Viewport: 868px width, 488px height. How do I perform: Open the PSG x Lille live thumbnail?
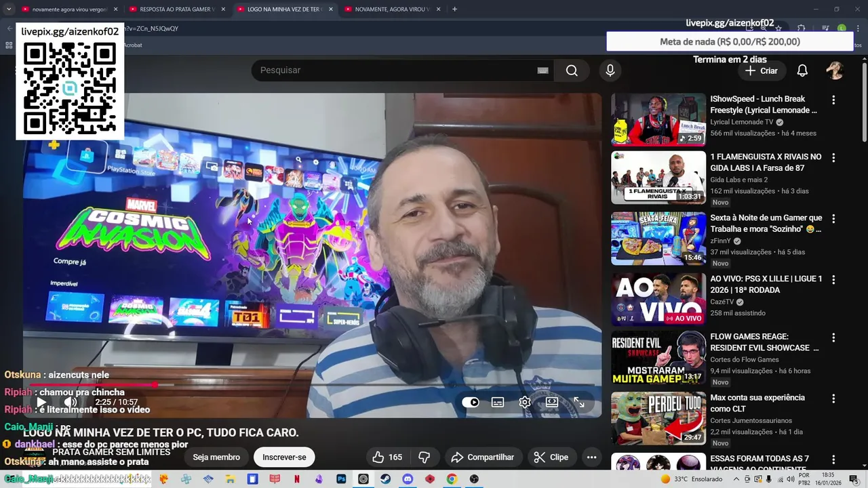[x=658, y=300]
